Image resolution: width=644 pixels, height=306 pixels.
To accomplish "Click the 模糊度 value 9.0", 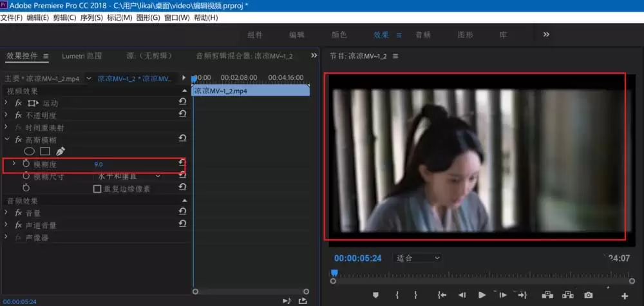I will (98, 164).
